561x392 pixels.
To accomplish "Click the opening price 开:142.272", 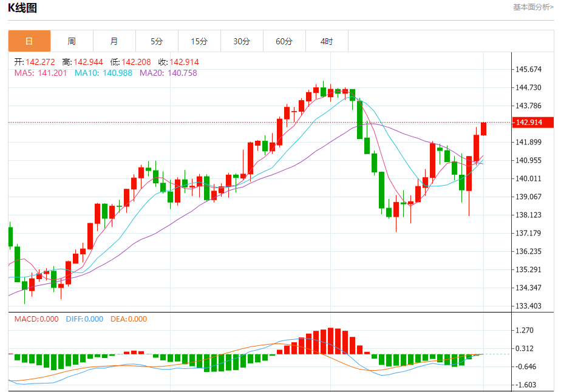I will 35,62.
